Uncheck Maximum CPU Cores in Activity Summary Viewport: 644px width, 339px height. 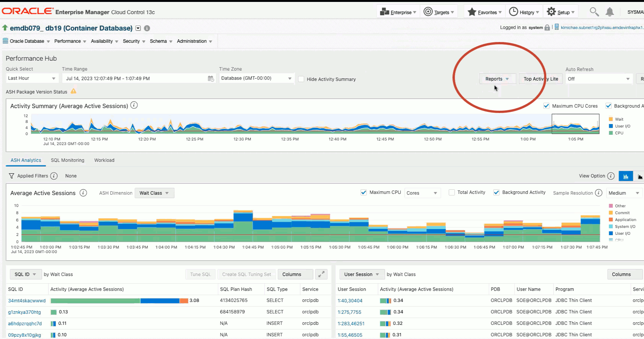click(546, 106)
